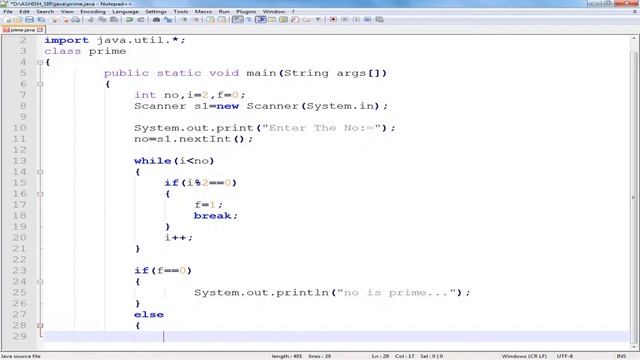640x360 pixels.
Task: Click the Copy toolbar icon
Action: (102, 20)
